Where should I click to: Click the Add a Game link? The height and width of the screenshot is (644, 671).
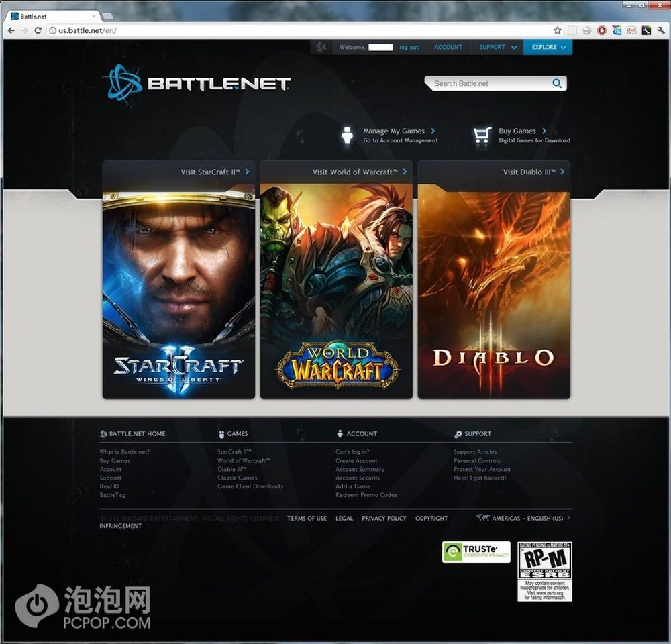(x=353, y=486)
